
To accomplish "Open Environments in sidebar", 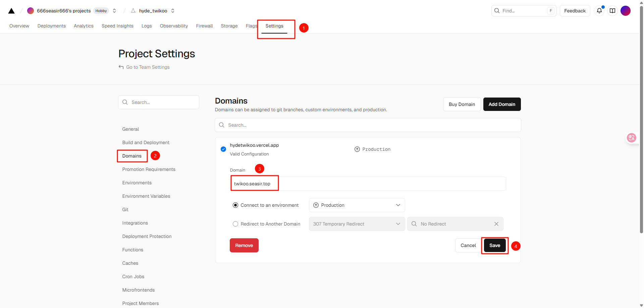I will click(137, 183).
